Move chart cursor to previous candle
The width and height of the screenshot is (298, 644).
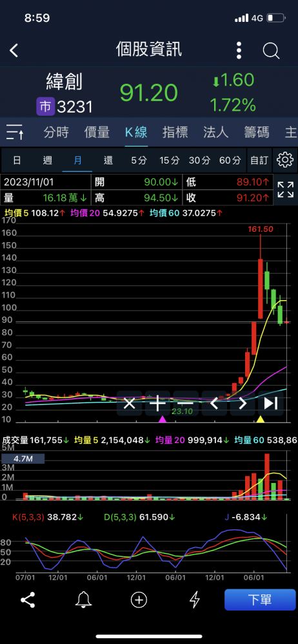[x=214, y=403]
